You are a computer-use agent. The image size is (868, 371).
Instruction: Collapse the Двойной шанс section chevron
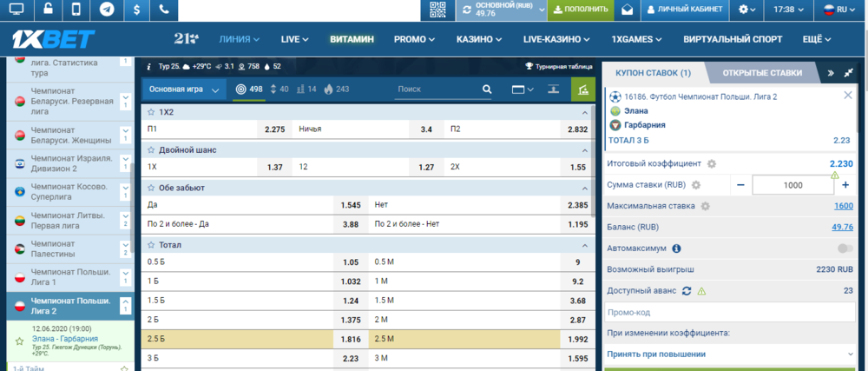(584, 150)
